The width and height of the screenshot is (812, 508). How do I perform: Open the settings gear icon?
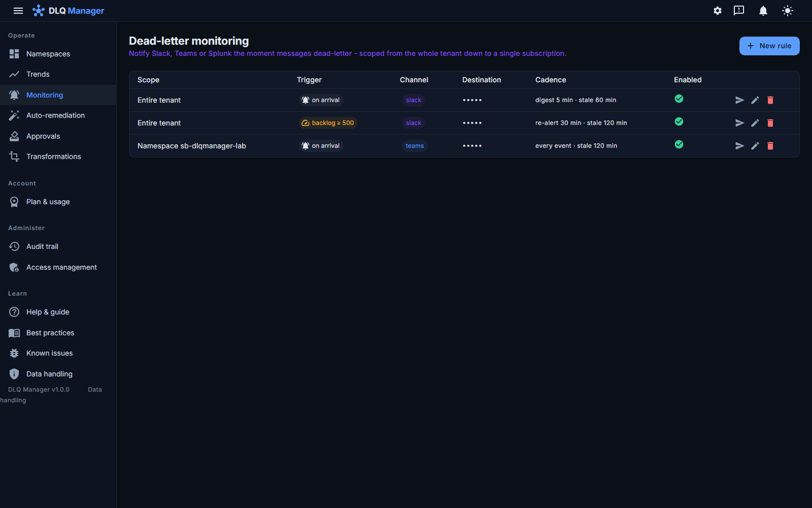[x=718, y=11]
